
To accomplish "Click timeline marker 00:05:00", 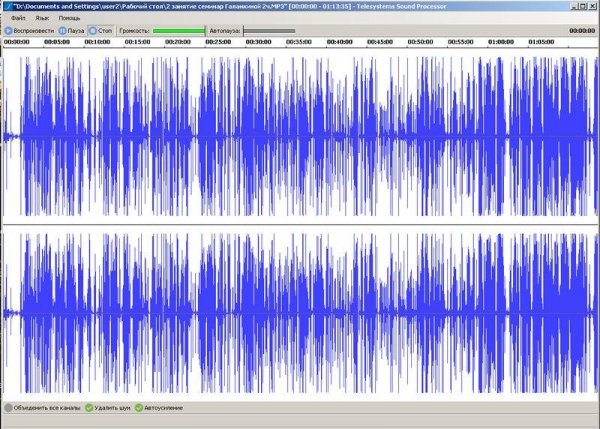I will [x=57, y=42].
